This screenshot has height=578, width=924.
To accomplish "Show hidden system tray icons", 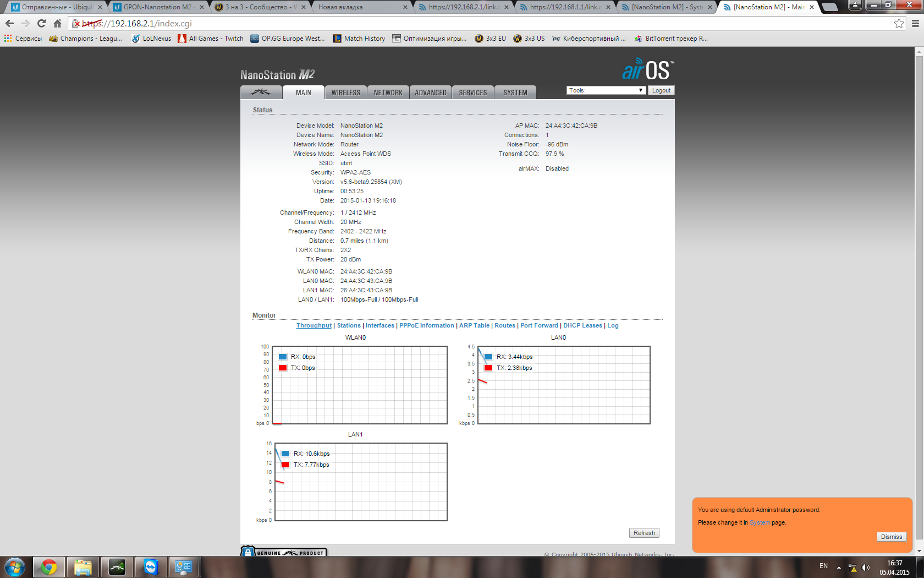I will [839, 567].
